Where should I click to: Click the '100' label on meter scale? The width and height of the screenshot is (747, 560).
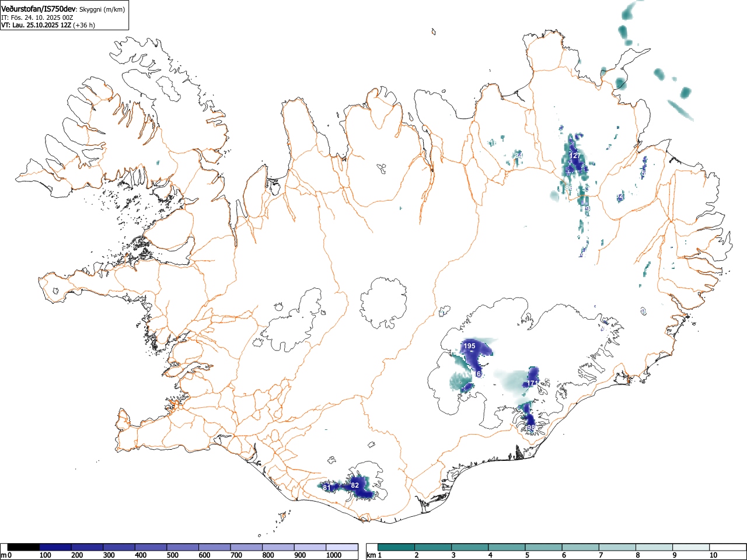tap(45, 555)
